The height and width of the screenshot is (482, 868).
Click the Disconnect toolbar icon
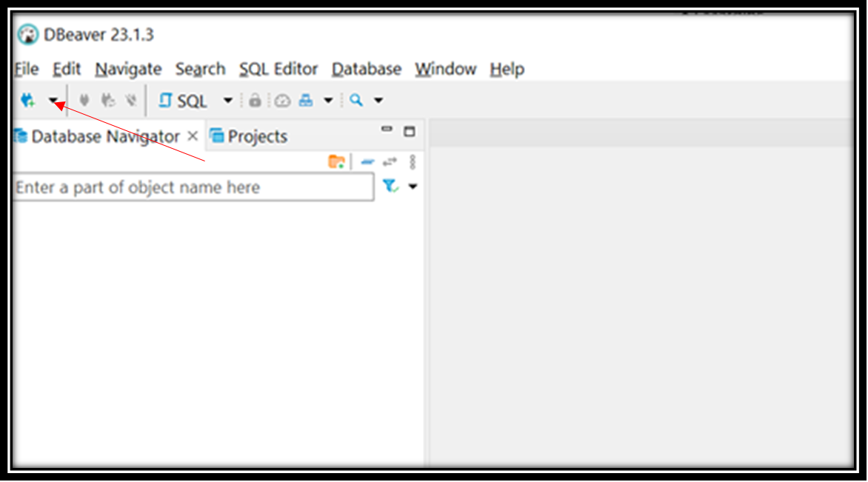(131, 101)
